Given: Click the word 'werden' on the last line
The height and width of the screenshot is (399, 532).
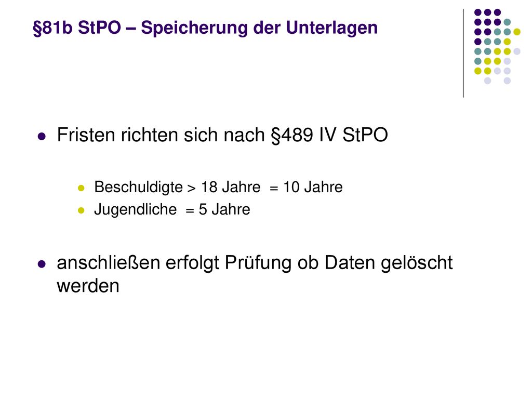Looking at the screenshot, I should 88,286.
